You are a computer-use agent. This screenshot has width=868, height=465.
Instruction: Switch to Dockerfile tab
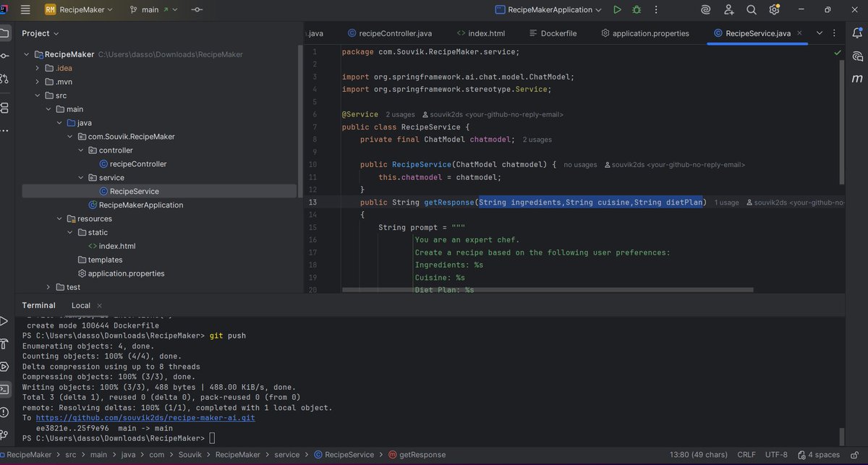click(x=554, y=33)
